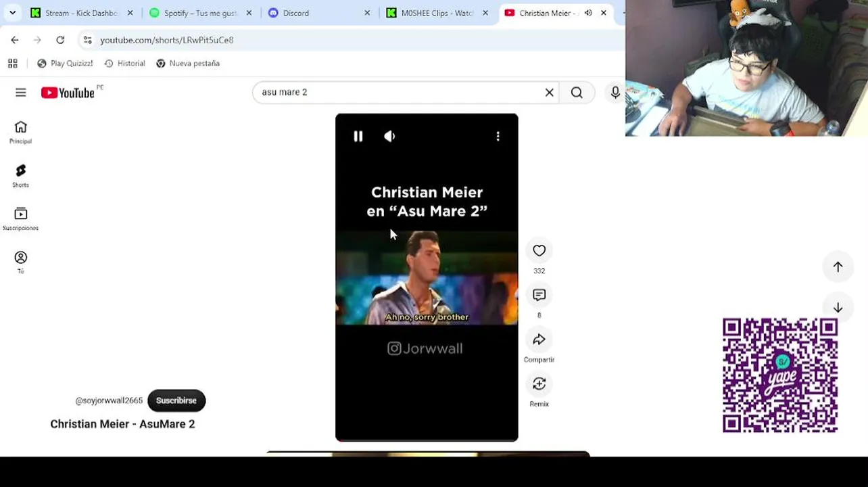The width and height of the screenshot is (868, 487).
Task: Open the apps grid in bookmarks bar
Action: tap(12, 64)
